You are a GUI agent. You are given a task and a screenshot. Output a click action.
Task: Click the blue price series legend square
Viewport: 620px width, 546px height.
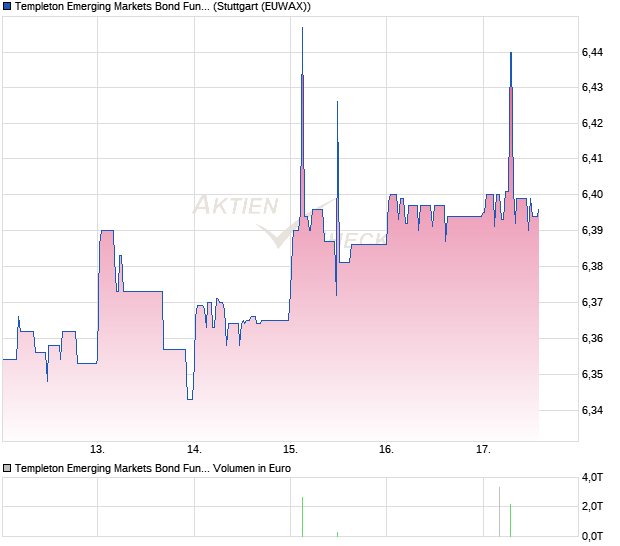[x=8, y=7]
